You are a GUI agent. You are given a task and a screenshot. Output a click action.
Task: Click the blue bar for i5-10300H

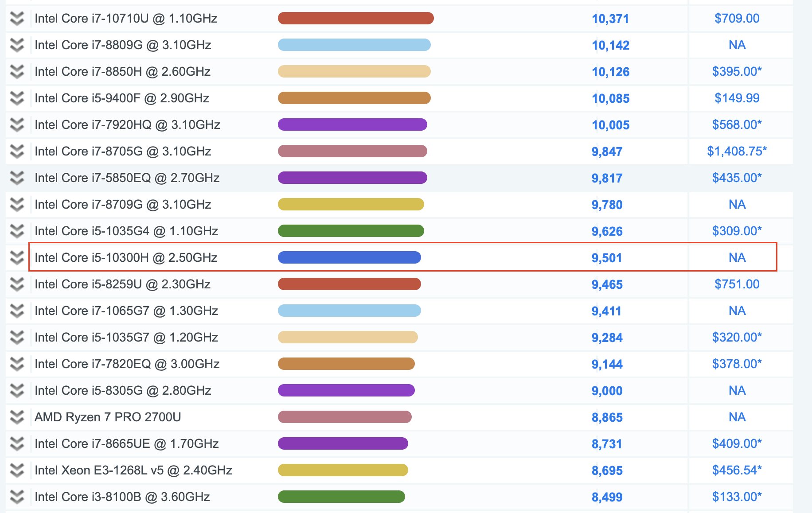point(349,257)
